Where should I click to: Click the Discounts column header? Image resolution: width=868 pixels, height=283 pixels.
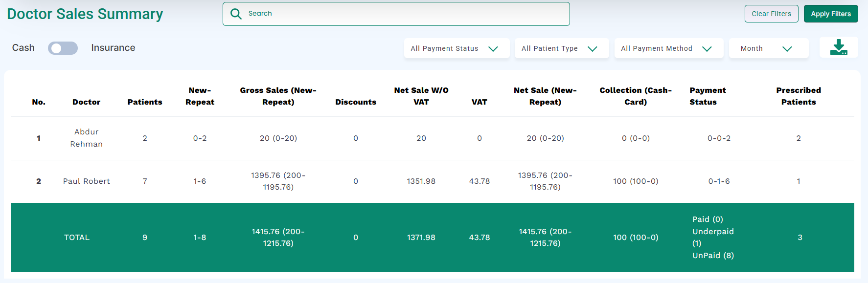tap(355, 102)
